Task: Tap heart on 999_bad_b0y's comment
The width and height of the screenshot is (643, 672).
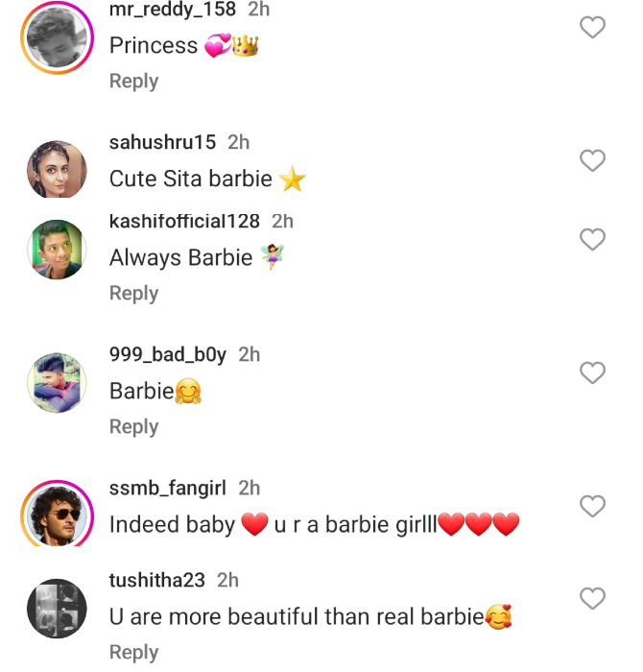Action: pos(593,372)
